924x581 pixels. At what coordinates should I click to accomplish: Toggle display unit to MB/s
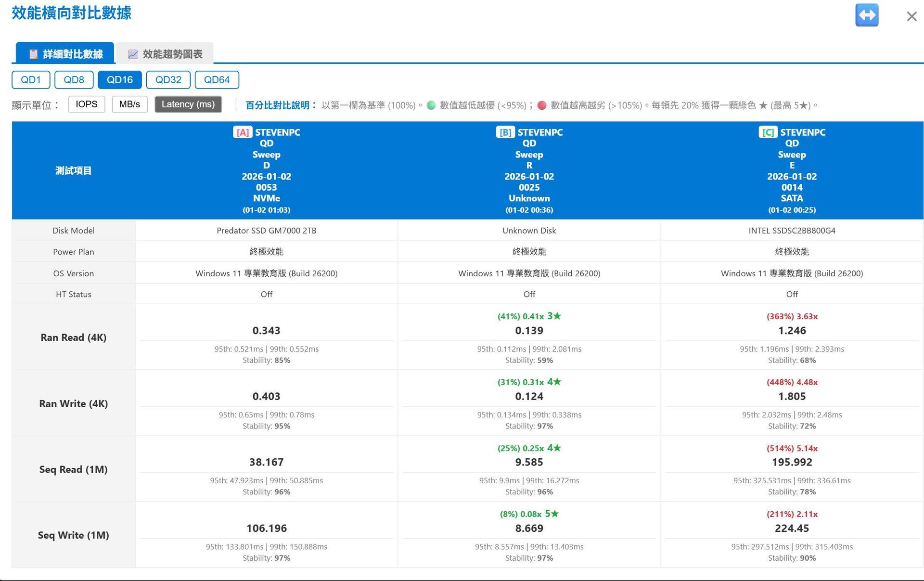129,104
